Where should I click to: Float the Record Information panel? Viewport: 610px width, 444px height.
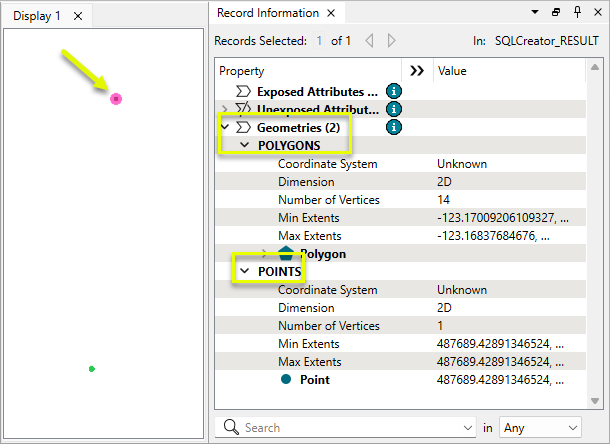pyautogui.click(x=556, y=13)
